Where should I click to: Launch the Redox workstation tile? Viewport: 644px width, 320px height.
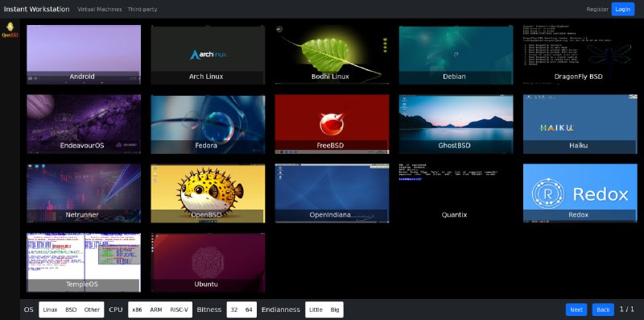click(x=580, y=193)
